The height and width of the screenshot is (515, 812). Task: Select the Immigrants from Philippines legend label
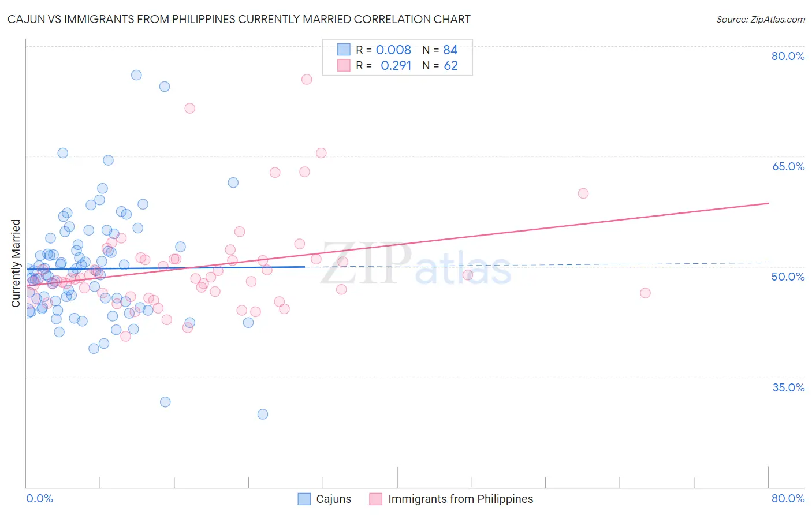461,499
